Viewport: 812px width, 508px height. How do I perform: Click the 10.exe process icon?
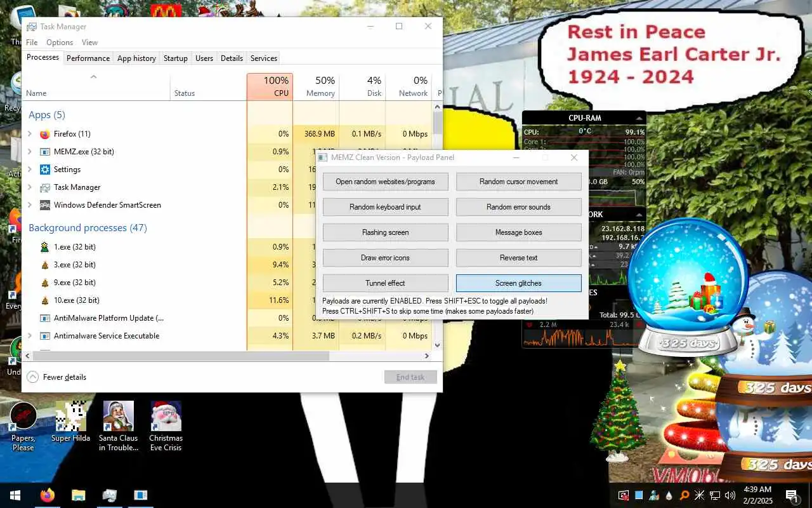(x=45, y=300)
